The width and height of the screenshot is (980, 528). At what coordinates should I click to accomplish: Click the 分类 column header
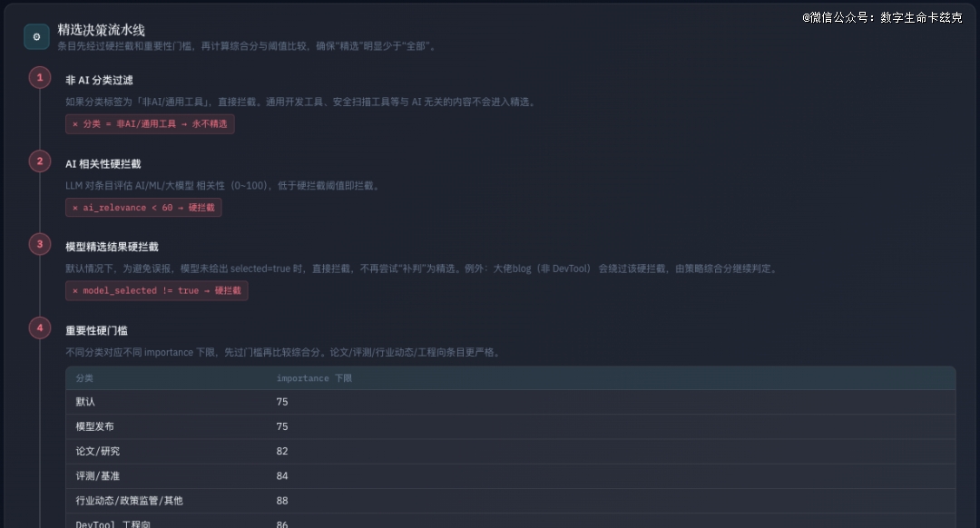pos(84,378)
